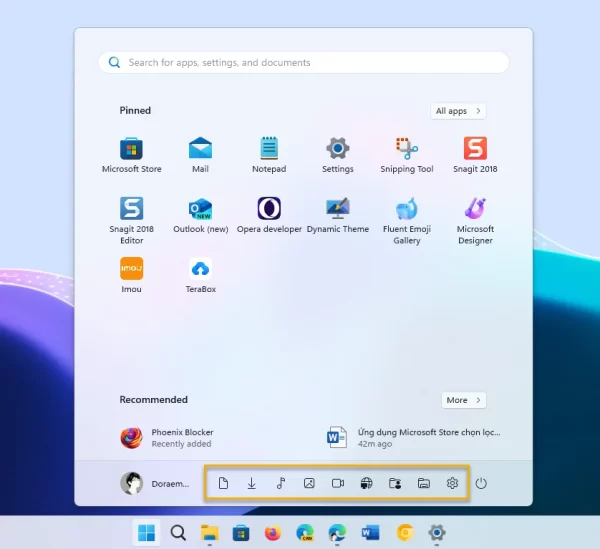Open Word from taskbar
The width and height of the screenshot is (600, 549).
(x=370, y=533)
